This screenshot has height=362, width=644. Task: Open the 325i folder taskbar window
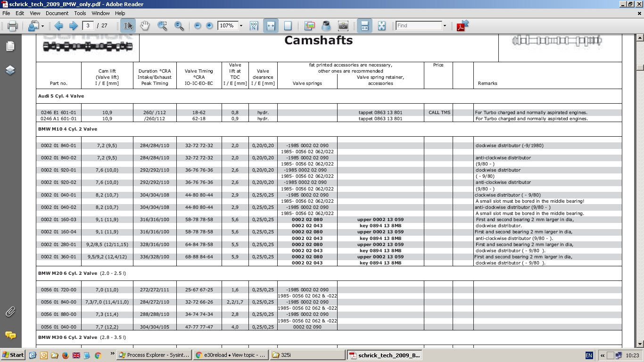307,355
